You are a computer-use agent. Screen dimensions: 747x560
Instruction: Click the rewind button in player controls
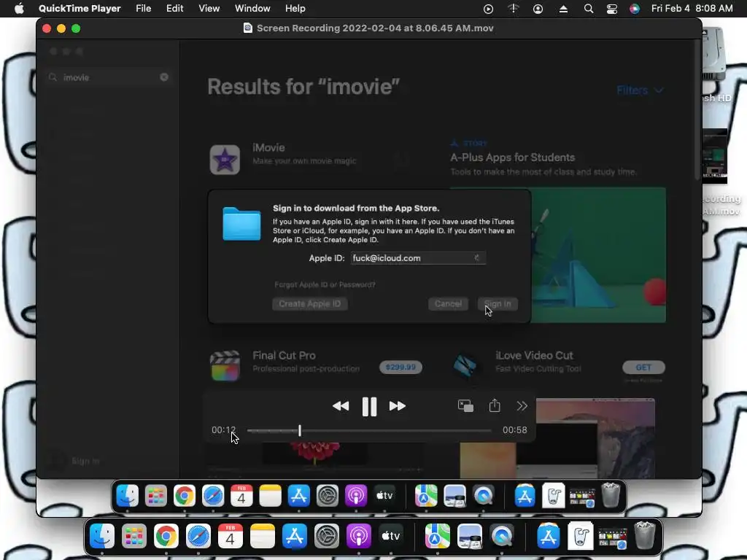(340, 406)
